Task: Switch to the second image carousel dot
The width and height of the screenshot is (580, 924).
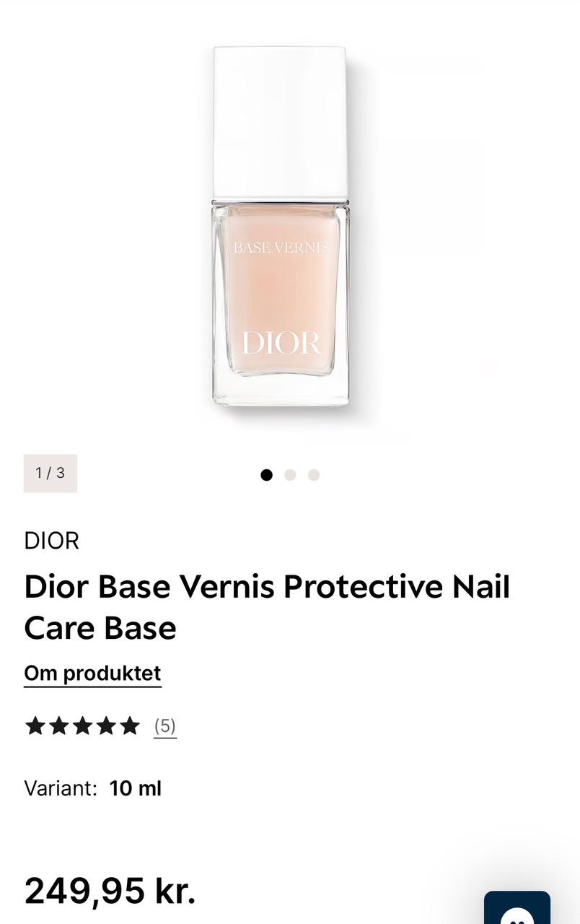Action: pos(290,475)
